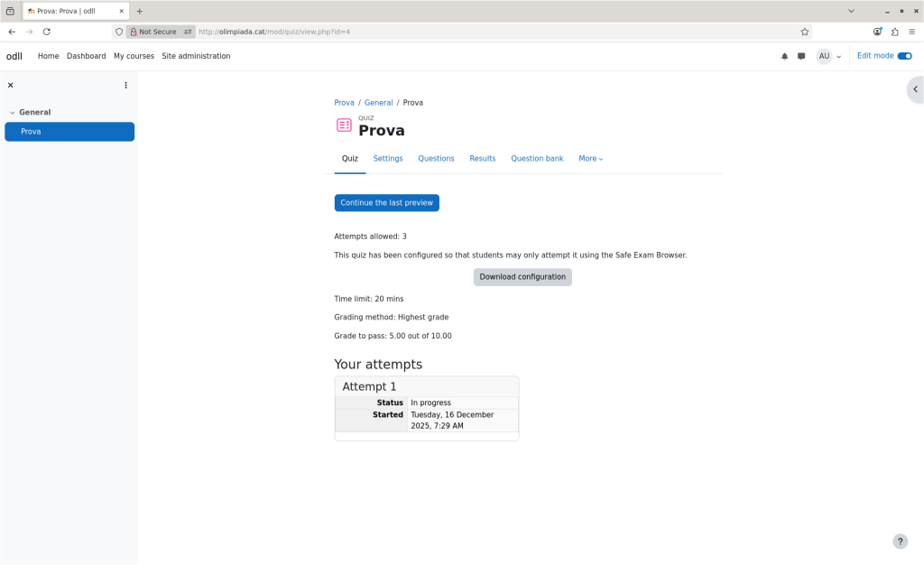Screen dimensions: 924x565
Task: Open the notifications bell icon
Action: pyautogui.click(x=784, y=56)
